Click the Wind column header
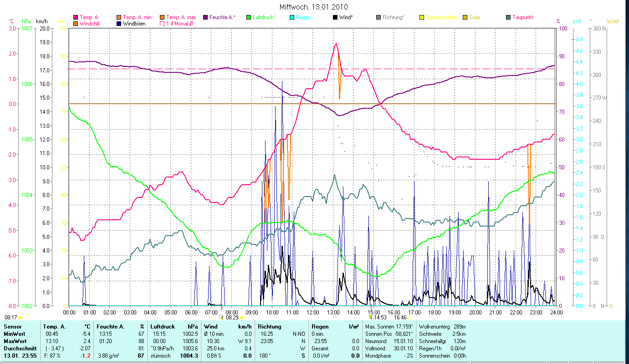Image resolution: width=629 pixels, height=364 pixels. point(211,327)
